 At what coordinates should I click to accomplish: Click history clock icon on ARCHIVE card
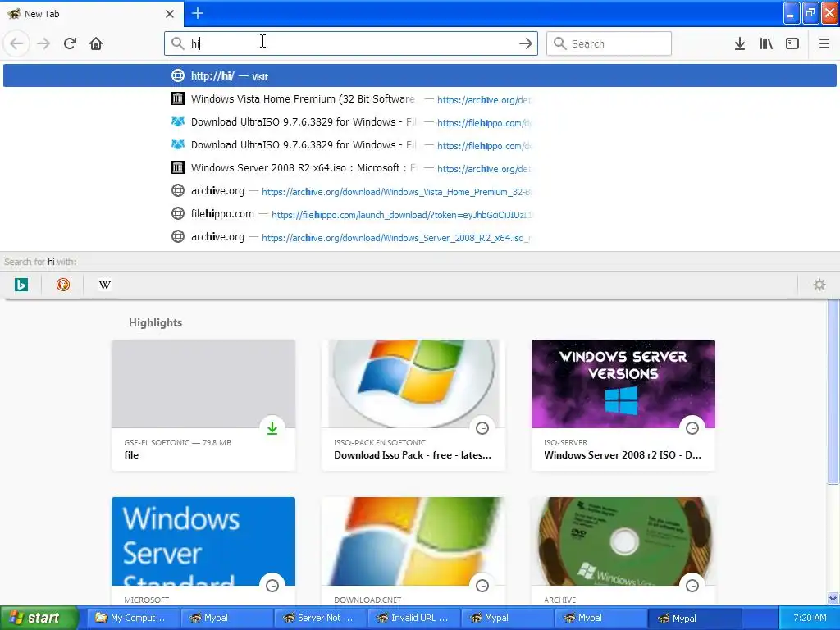692,586
